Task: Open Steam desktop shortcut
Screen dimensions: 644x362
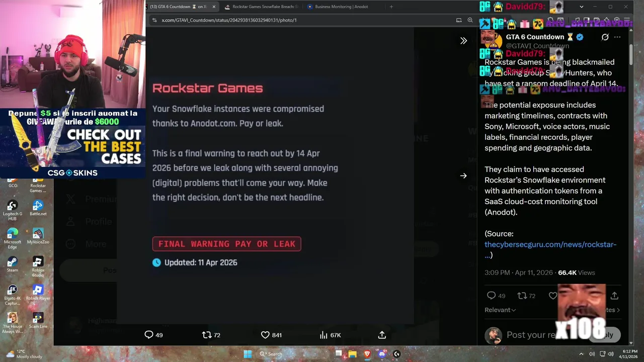Action: point(12,264)
